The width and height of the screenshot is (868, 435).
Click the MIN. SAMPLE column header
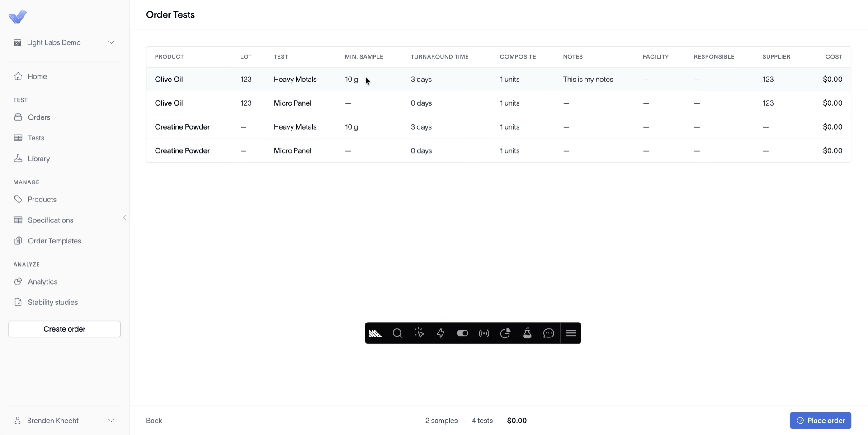pos(364,57)
